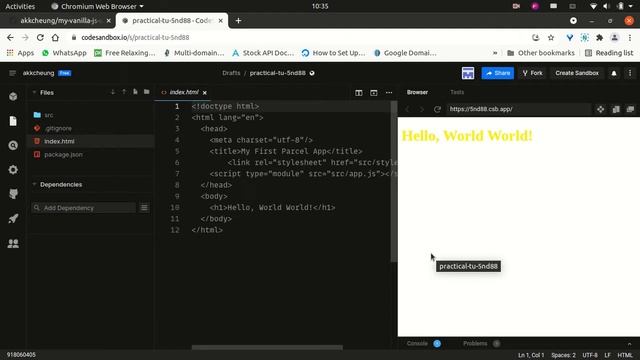Click Create Sandbox button
This screenshot has height=360, width=640.
click(x=577, y=73)
